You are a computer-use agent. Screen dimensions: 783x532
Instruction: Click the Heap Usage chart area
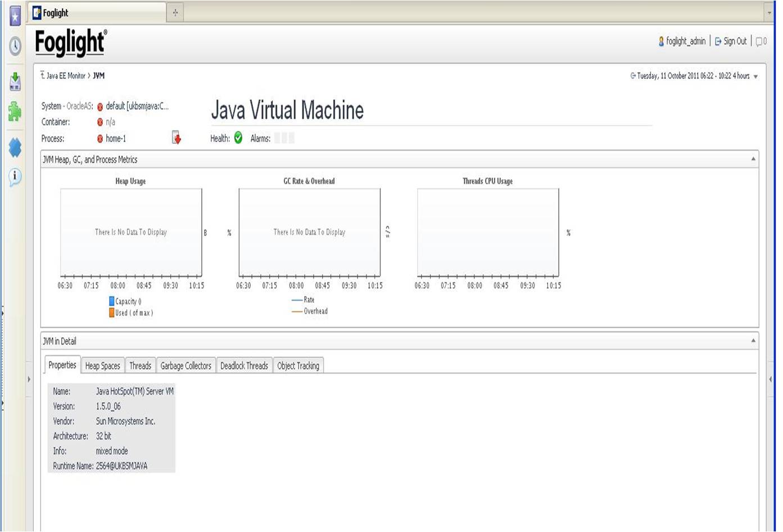[131, 232]
